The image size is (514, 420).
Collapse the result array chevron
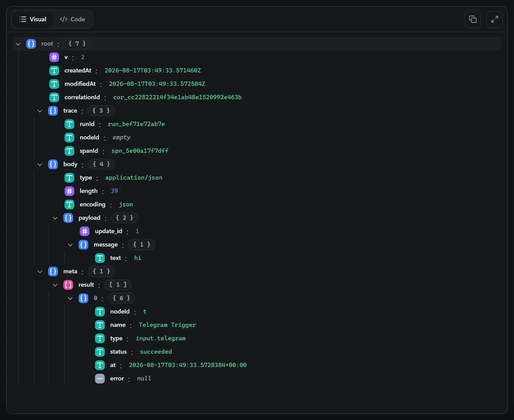pyautogui.click(x=55, y=285)
